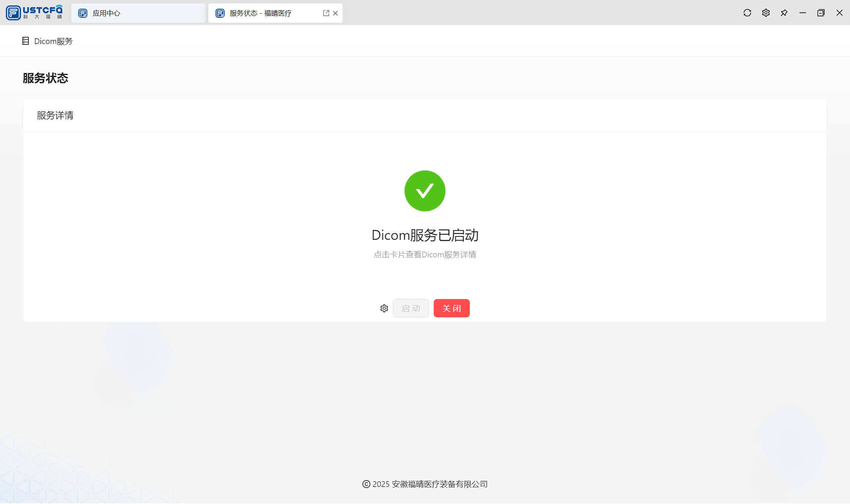Open service status tab in new window
850x504 pixels.
tap(326, 13)
